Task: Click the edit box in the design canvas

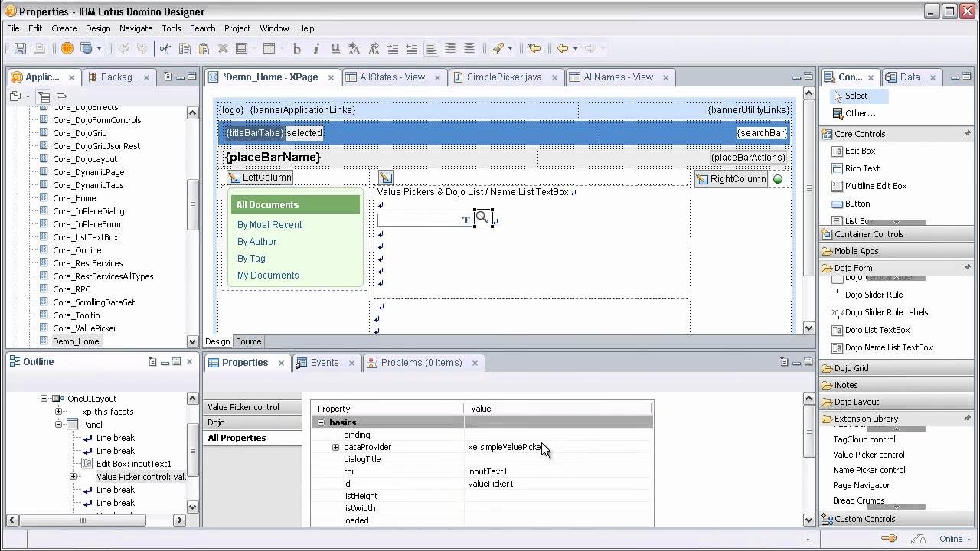Action: (425, 220)
